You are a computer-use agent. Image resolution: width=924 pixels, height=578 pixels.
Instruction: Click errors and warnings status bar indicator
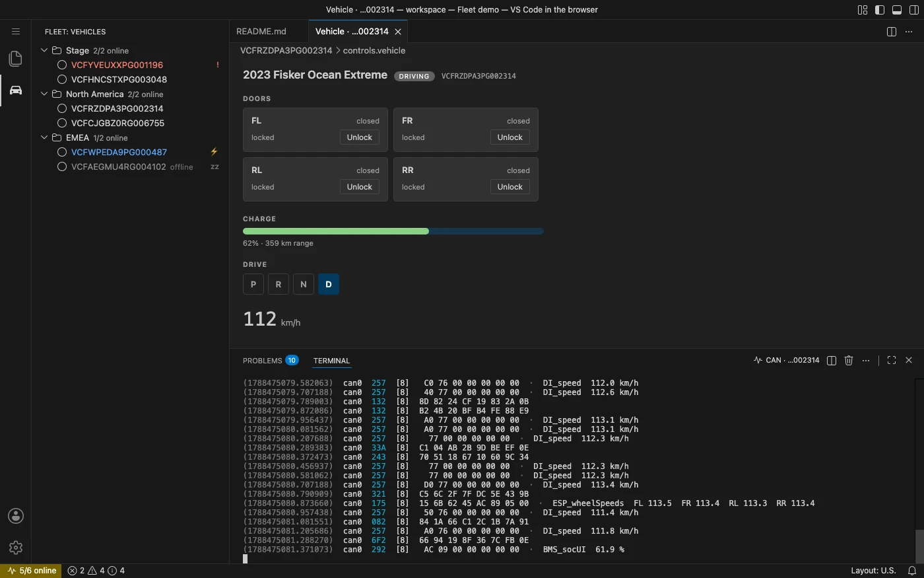tap(96, 571)
